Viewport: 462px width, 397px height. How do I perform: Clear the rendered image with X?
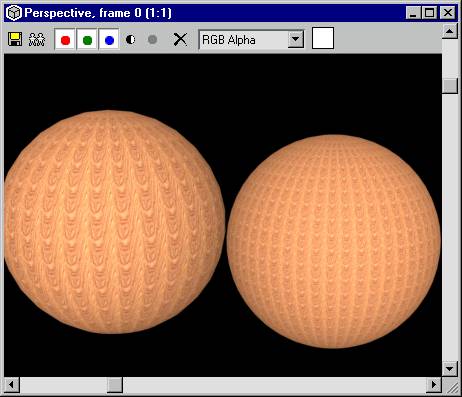(180, 40)
